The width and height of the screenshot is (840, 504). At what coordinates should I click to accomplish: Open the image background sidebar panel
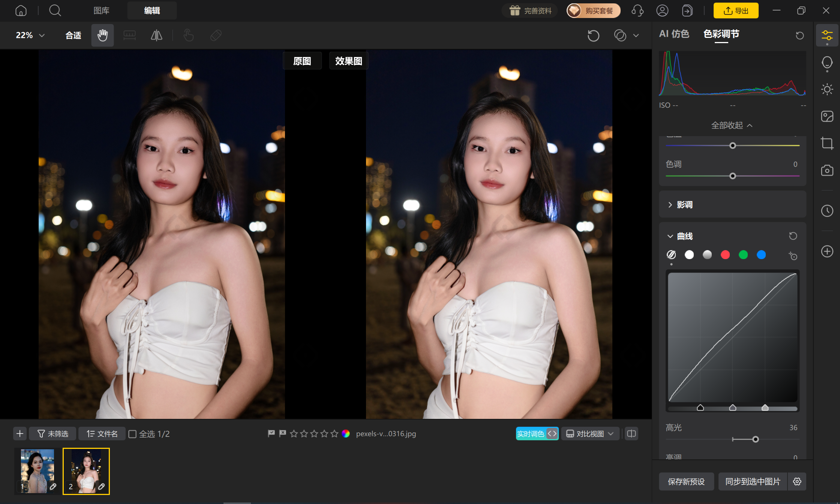(827, 116)
